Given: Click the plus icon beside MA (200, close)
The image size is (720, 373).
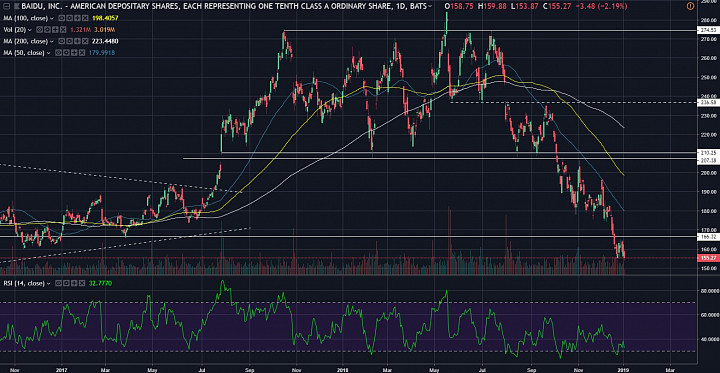Looking at the screenshot, I should [77, 41].
